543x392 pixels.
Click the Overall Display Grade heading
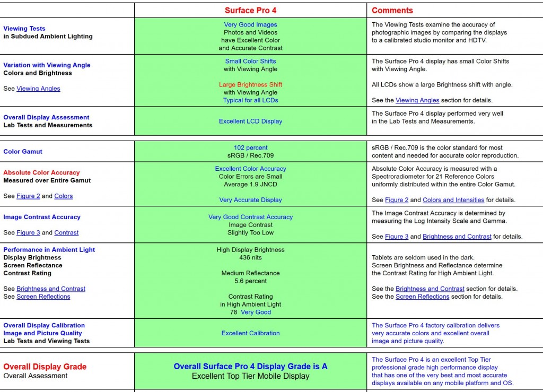(45, 367)
